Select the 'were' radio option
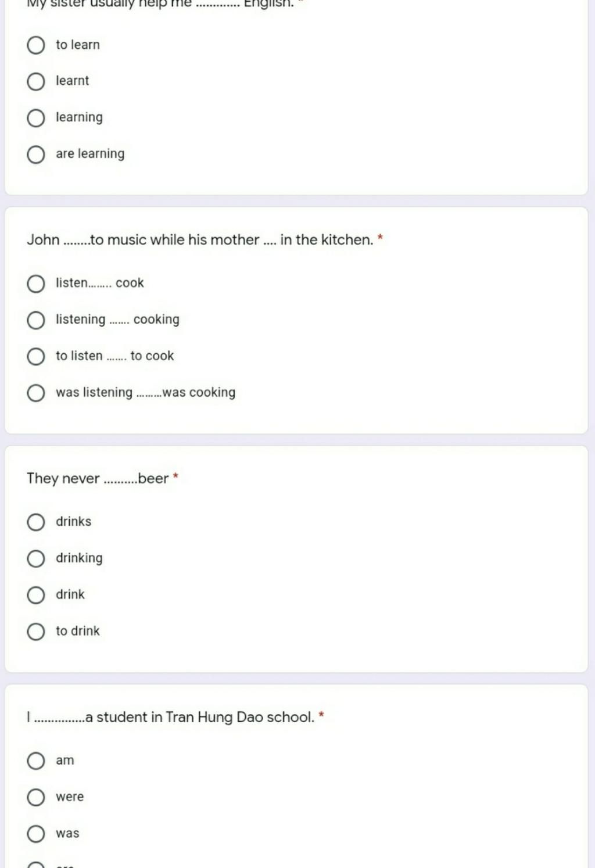This screenshot has height=868, width=595. pos(36,797)
